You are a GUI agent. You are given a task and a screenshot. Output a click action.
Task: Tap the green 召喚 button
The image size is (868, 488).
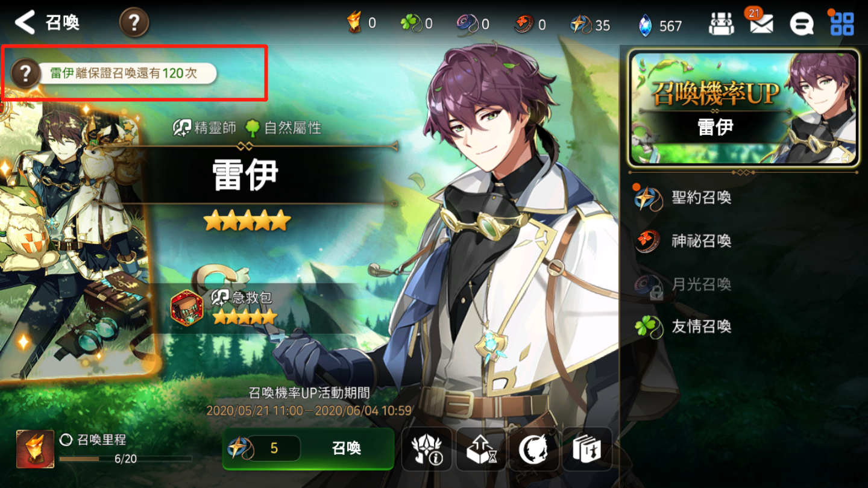coord(308,449)
